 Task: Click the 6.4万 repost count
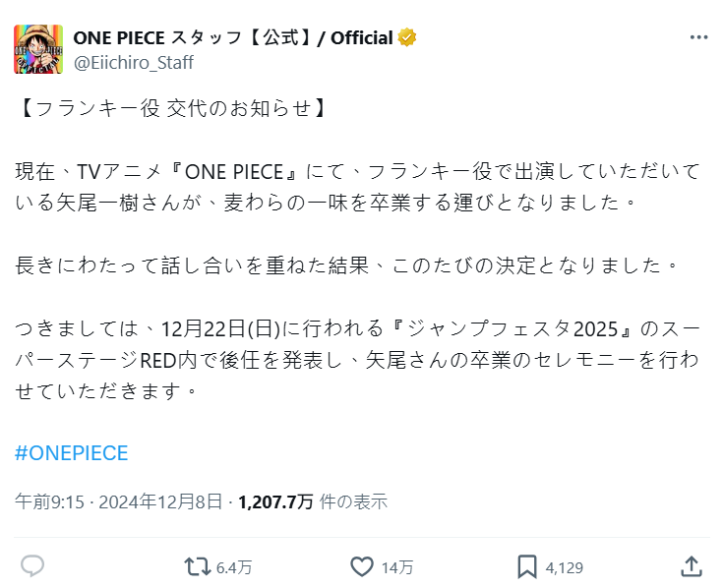pos(234,567)
